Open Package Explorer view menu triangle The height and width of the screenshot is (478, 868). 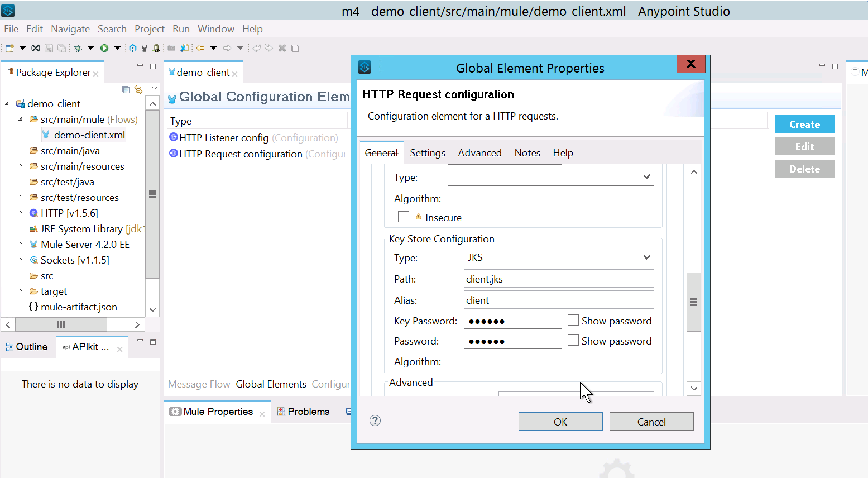pyautogui.click(x=154, y=88)
